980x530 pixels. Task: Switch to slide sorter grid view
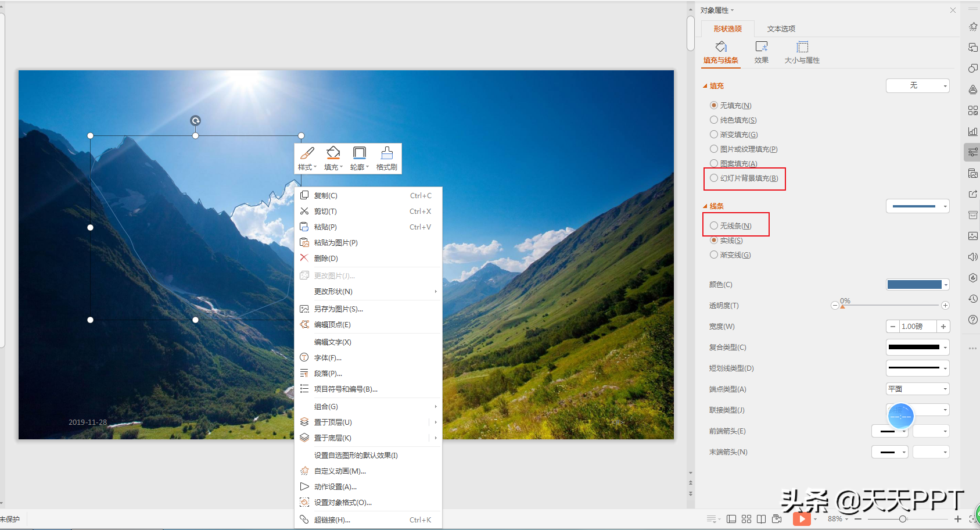tap(746, 519)
